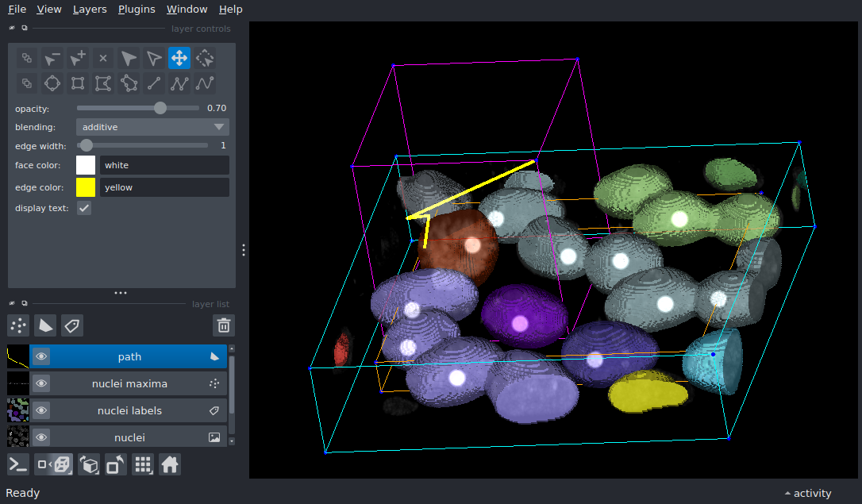
Task: Delete the selected layer with trash icon
Action: pos(224,325)
